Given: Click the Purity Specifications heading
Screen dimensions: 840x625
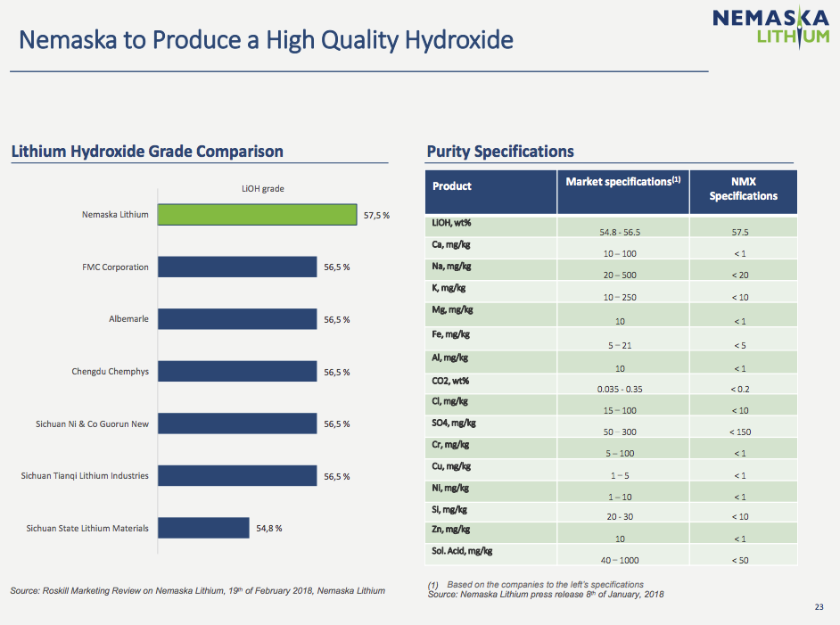Looking at the screenshot, I should click(500, 152).
